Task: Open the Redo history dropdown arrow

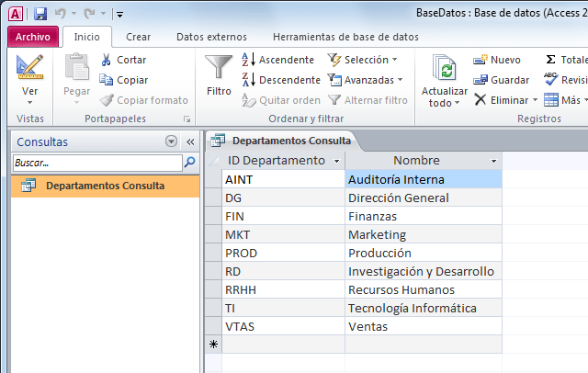Action: 103,14
